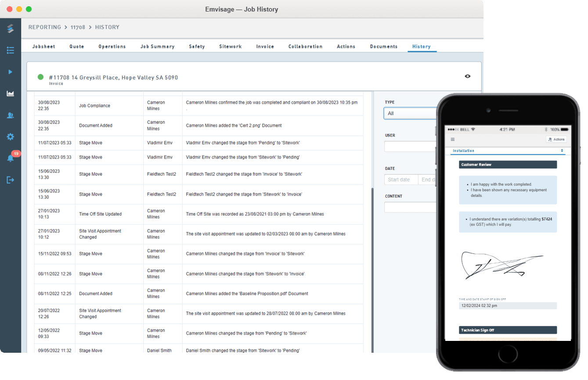Expand the Type dropdown showing All
588x380 pixels.
(410, 113)
